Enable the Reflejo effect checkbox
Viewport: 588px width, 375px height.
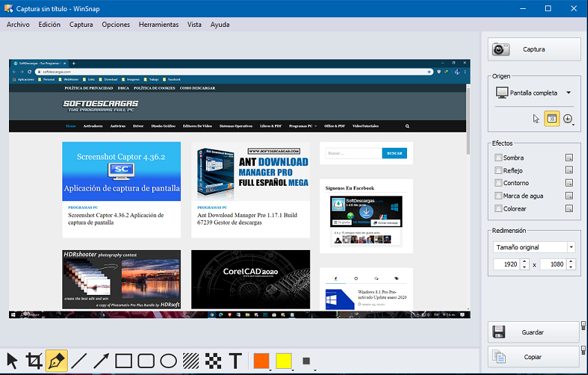point(498,171)
